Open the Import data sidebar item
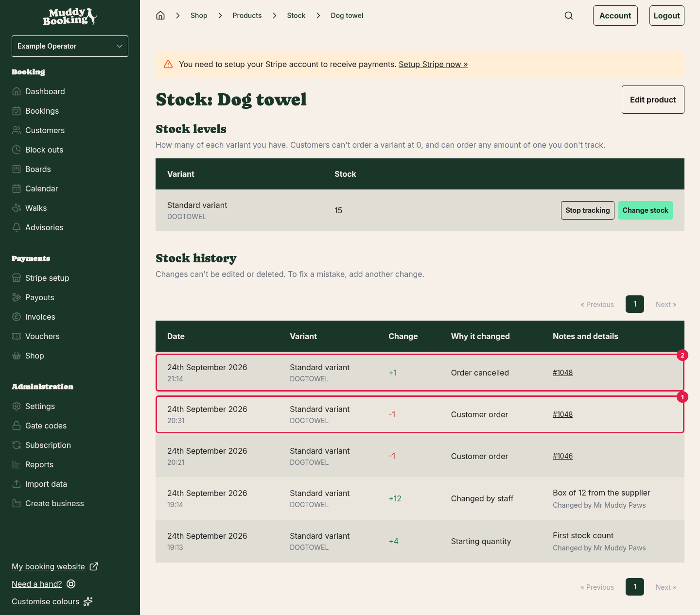Screen dimensions: 700x615 tap(46, 484)
